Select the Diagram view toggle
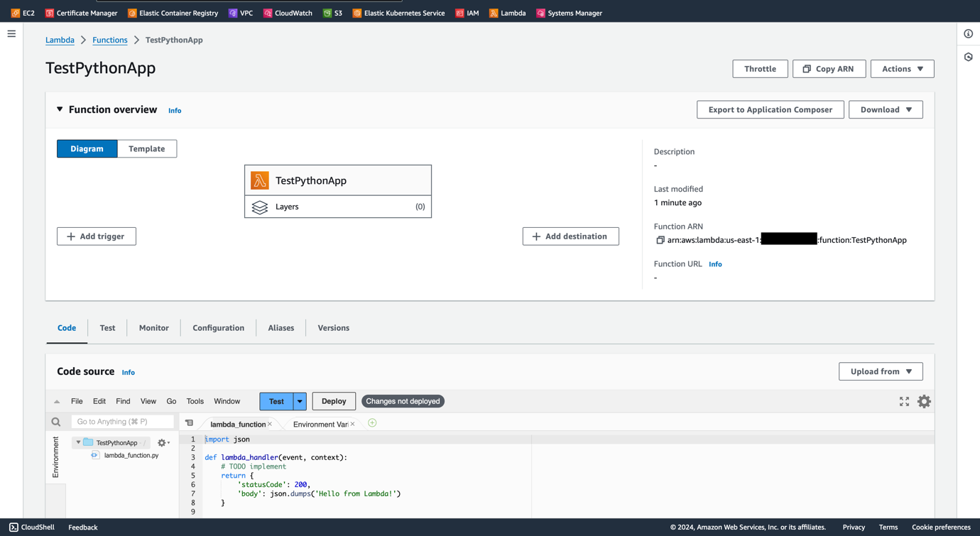Image resolution: width=980 pixels, height=536 pixels. point(87,148)
